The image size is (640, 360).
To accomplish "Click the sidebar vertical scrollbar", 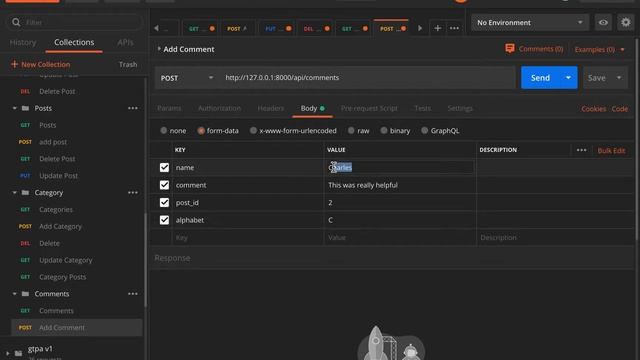I will [x=145, y=259].
